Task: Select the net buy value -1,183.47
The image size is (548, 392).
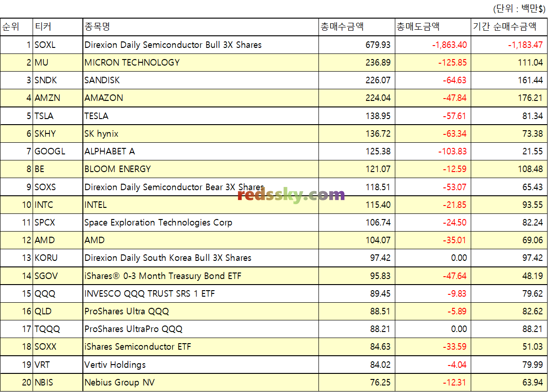Action: click(x=525, y=45)
